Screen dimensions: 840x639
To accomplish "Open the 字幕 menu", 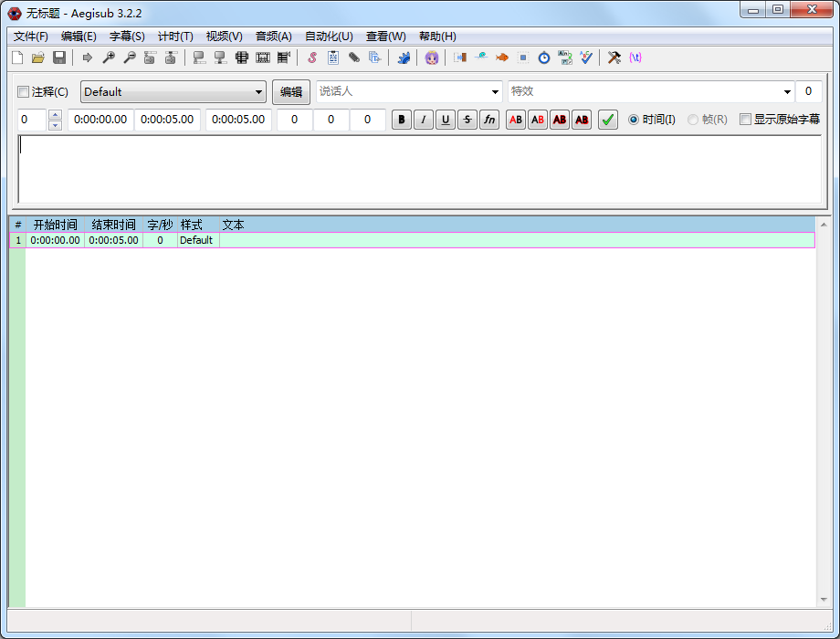I will click(127, 37).
